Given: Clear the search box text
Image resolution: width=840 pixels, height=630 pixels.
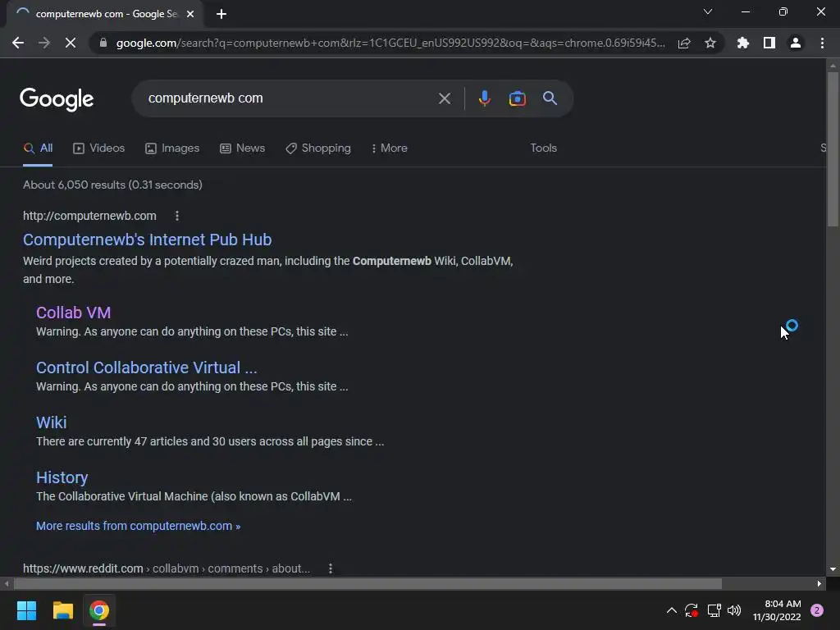Looking at the screenshot, I should pyautogui.click(x=444, y=98).
